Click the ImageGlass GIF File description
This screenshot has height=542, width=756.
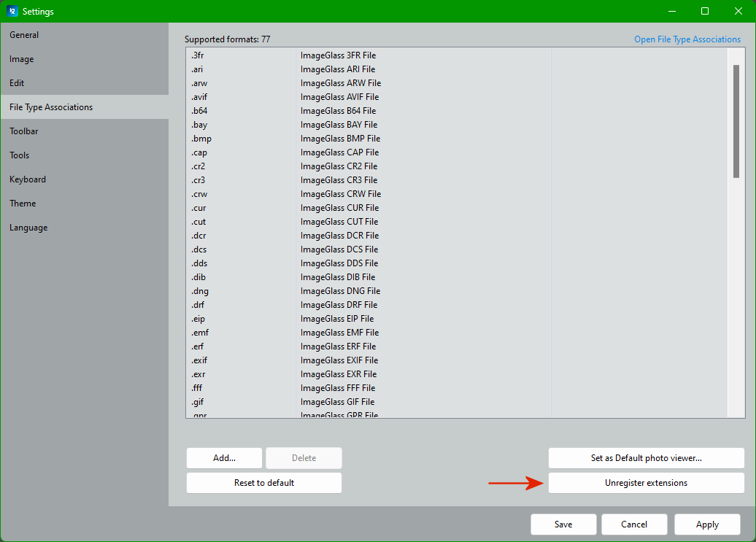(x=337, y=402)
